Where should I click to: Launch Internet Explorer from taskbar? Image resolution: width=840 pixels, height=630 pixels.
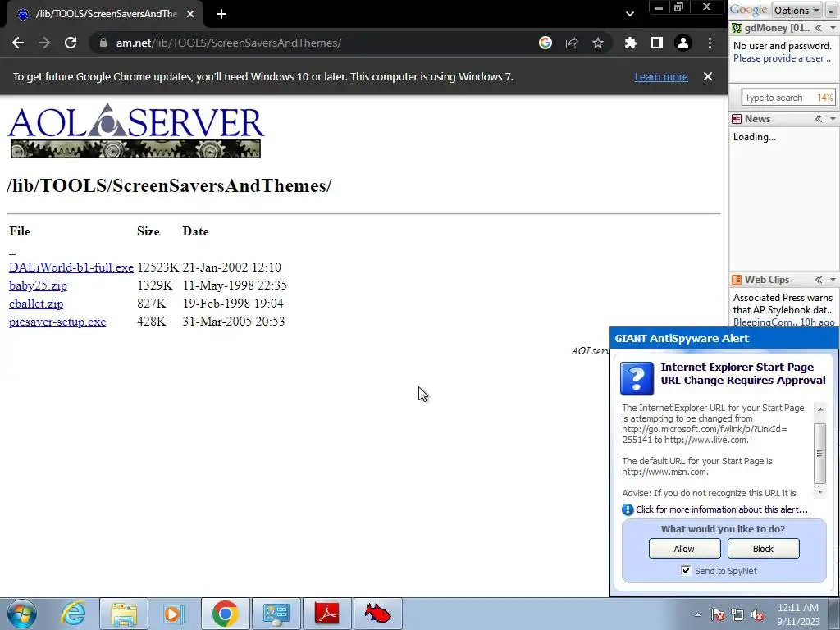point(73,614)
